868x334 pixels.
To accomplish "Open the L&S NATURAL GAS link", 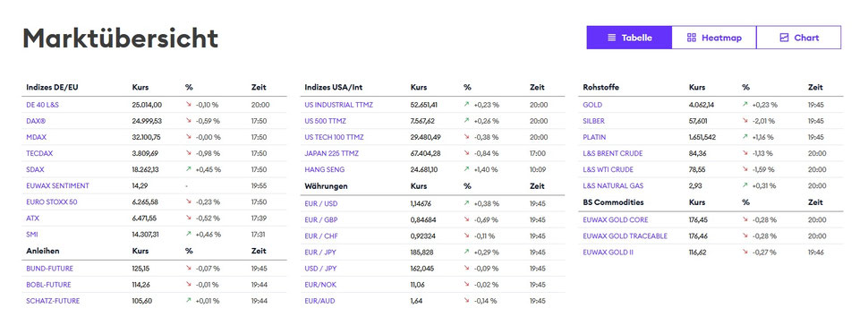I will (x=613, y=185).
